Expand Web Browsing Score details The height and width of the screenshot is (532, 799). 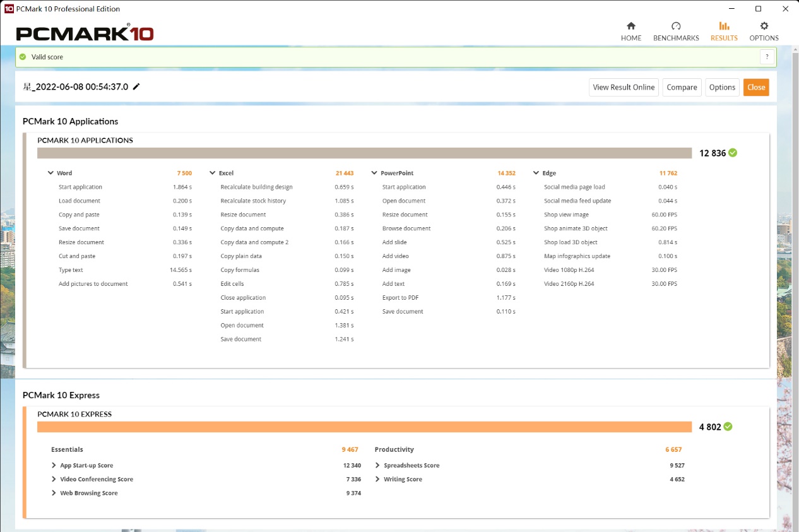[54, 493]
